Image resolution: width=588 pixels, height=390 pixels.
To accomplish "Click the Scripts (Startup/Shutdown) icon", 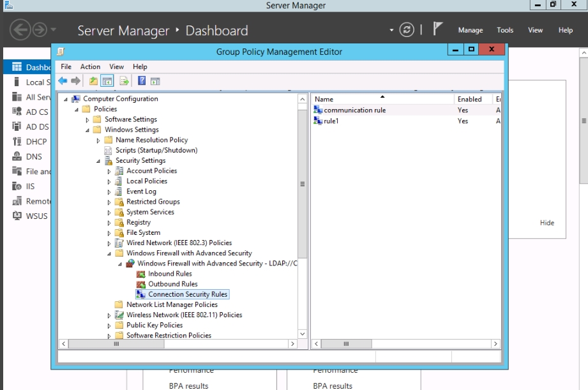I will point(108,151).
